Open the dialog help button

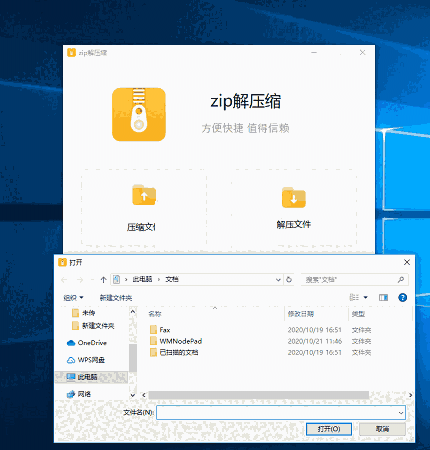402,297
